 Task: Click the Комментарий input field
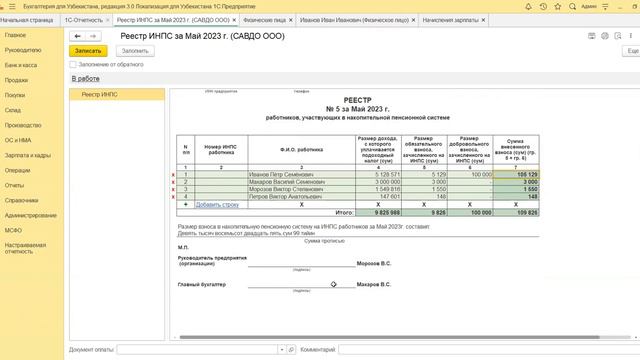(x=489, y=350)
